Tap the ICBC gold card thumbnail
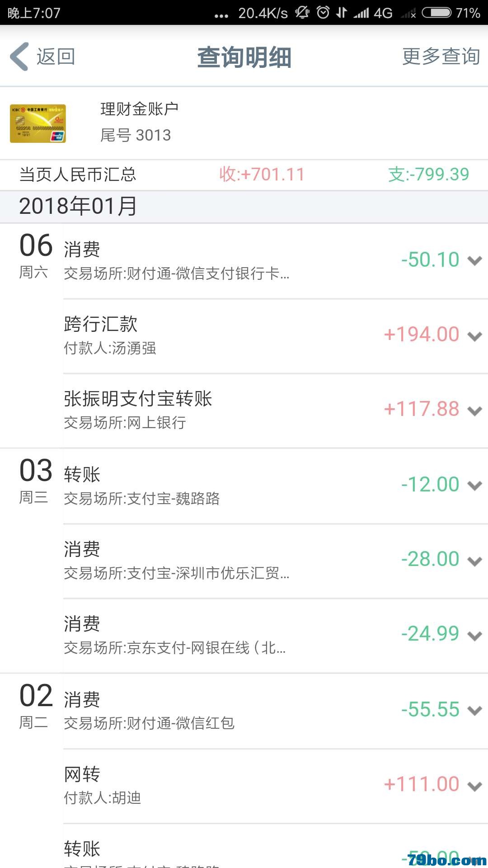 (x=38, y=123)
